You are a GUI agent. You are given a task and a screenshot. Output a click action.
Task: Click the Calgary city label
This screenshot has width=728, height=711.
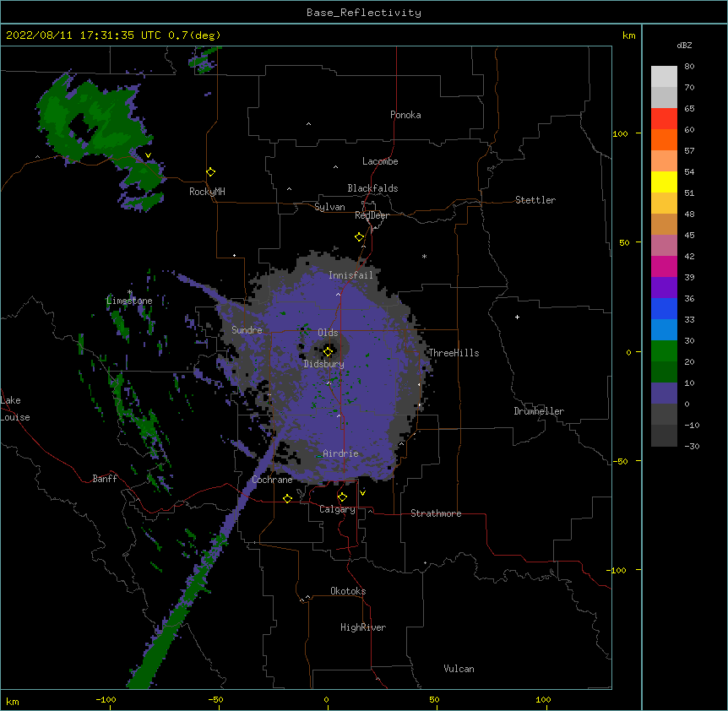click(x=338, y=509)
